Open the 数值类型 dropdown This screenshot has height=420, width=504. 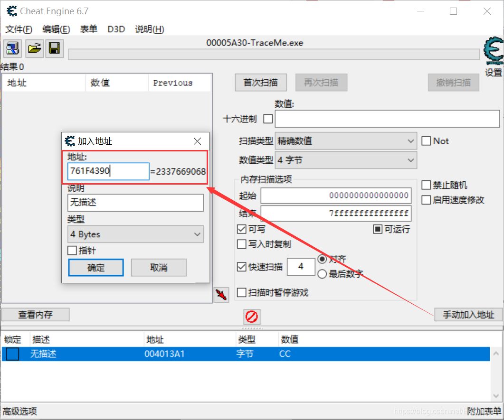point(346,160)
